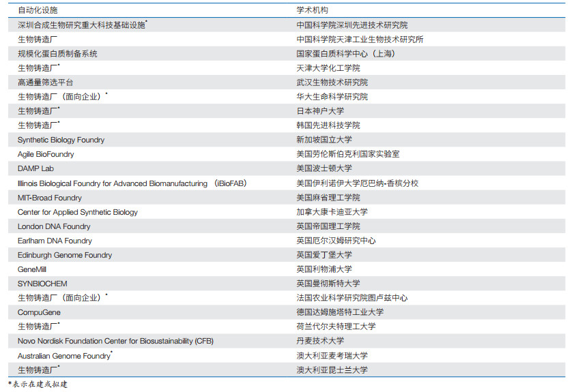Click the cell '澳大利亚昆士兰大学'

click(x=332, y=370)
